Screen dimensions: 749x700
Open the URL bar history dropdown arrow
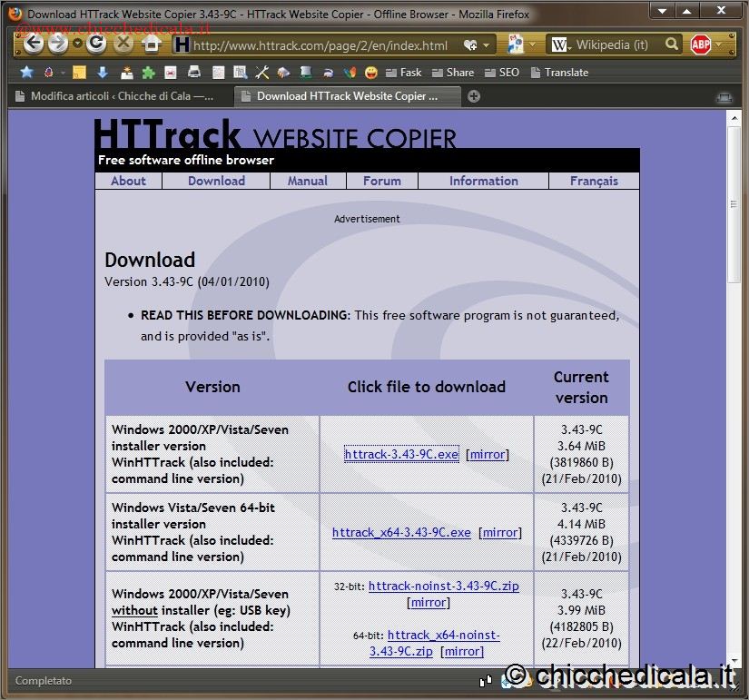[487, 44]
